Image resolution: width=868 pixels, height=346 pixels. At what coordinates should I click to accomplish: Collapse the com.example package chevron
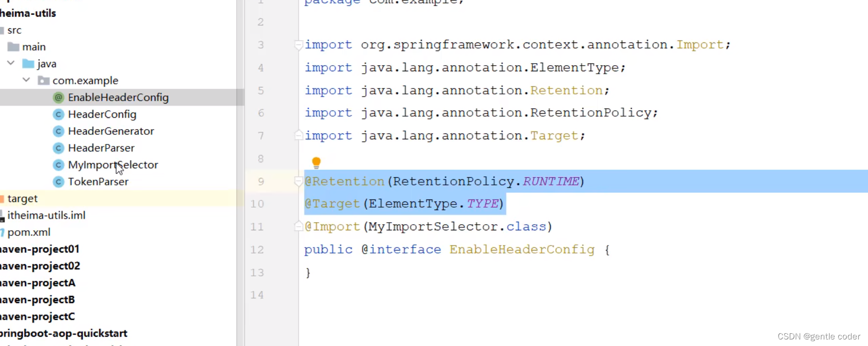click(x=26, y=80)
